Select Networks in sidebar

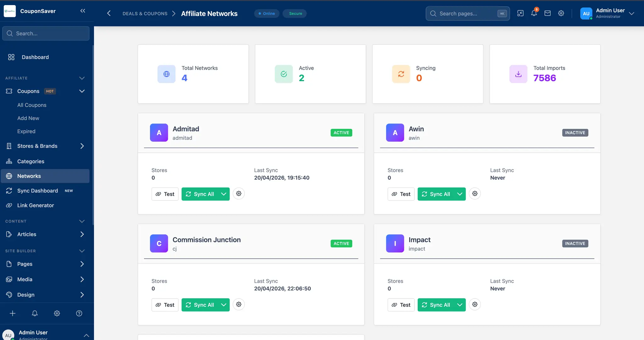[45, 176]
